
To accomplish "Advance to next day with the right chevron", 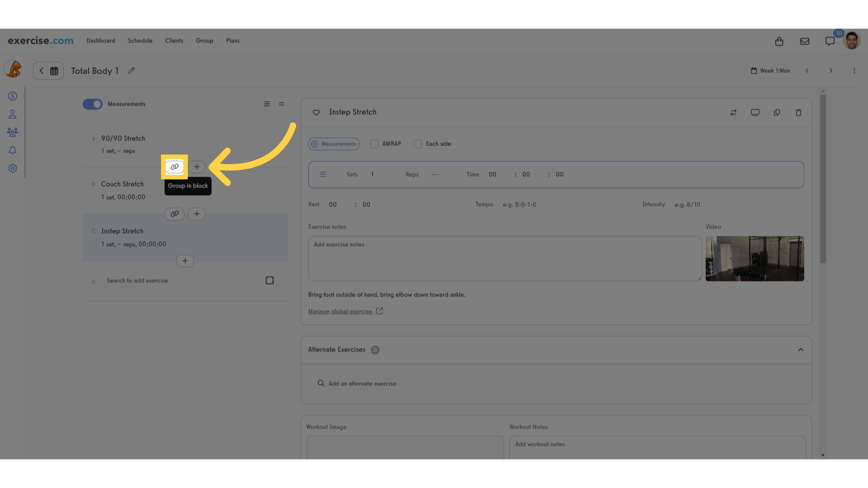I will pos(831,70).
